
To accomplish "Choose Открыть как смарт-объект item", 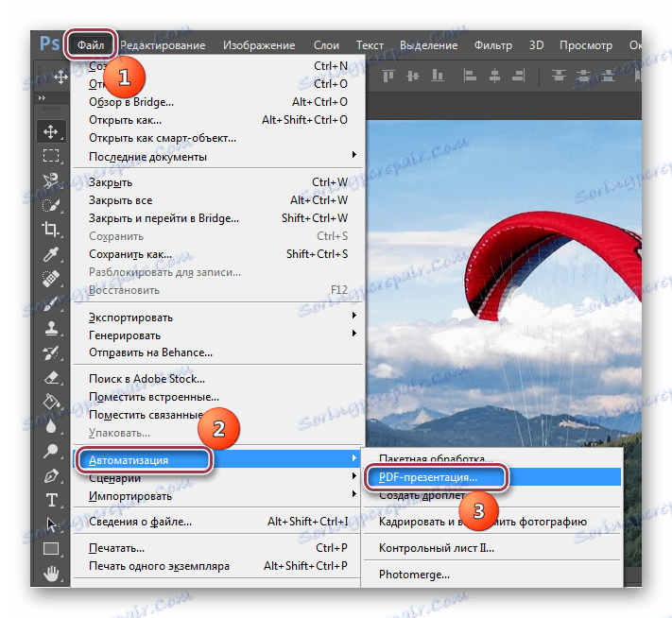I will pos(217,138).
